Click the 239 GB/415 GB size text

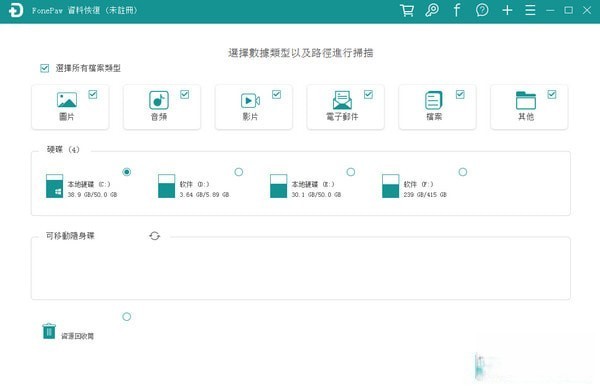pos(425,194)
